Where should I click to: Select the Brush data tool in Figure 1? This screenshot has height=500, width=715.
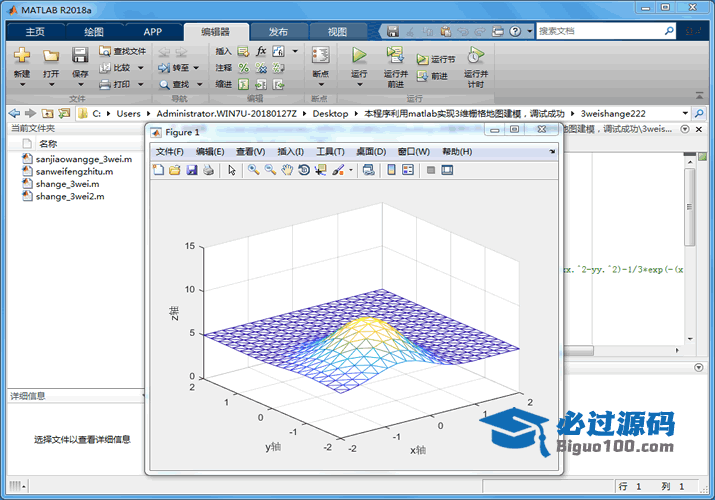(338, 170)
